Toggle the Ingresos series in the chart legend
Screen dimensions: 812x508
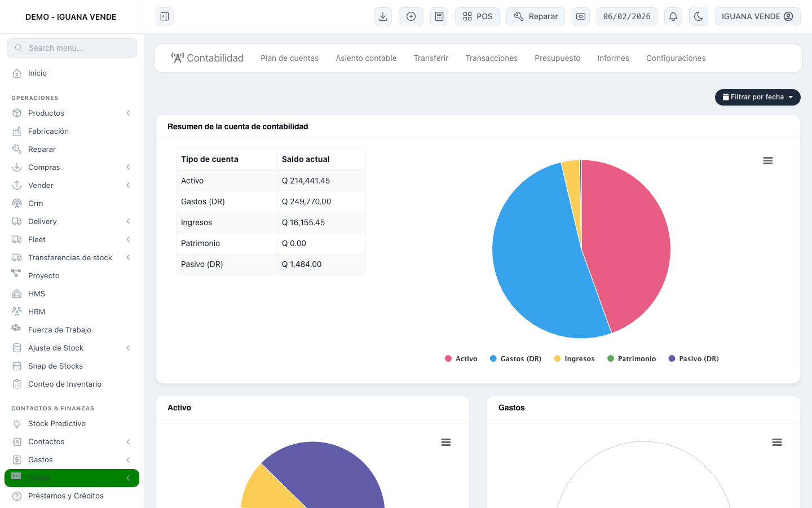tap(575, 359)
